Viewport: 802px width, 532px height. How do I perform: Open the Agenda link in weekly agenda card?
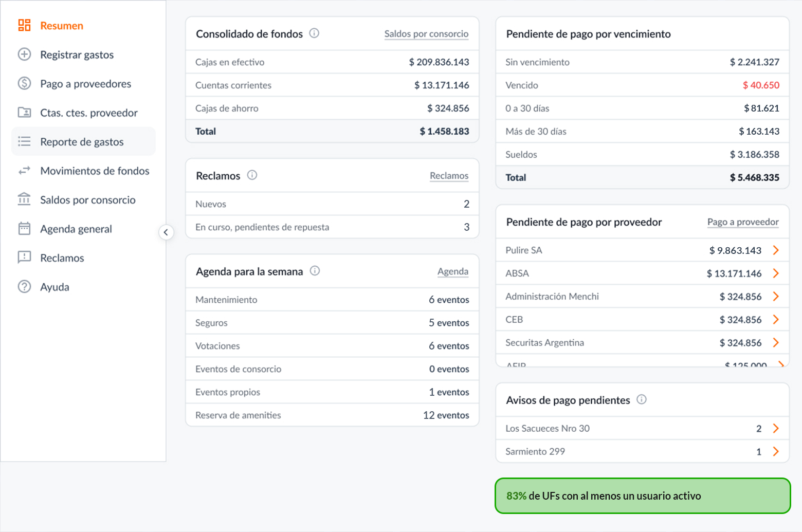[x=452, y=271]
